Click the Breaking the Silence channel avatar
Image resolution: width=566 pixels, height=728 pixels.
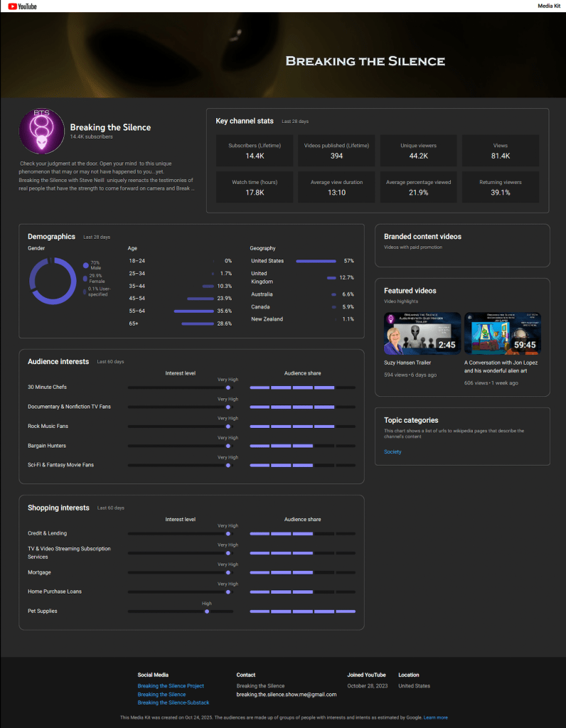coord(40,132)
